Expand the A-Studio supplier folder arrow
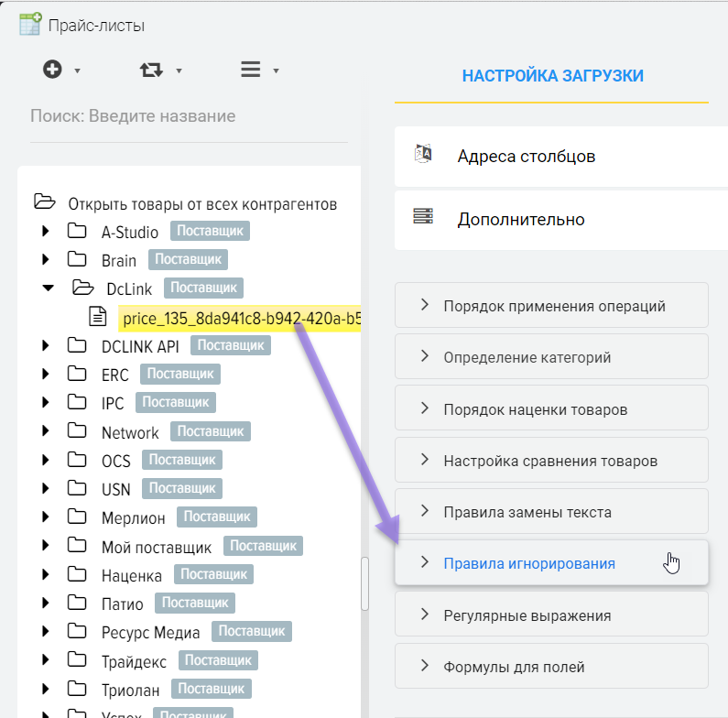The image size is (728, 718). pos(46,232)
